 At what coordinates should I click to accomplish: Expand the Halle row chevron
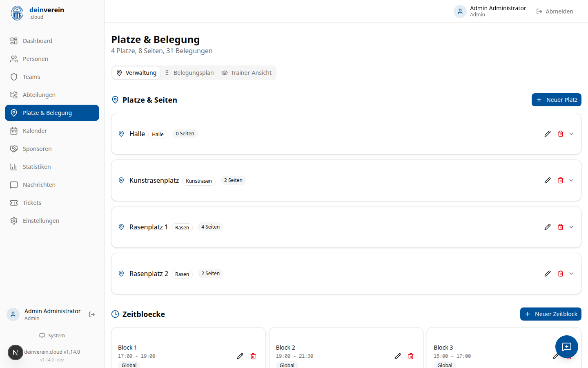coord(571,134)
